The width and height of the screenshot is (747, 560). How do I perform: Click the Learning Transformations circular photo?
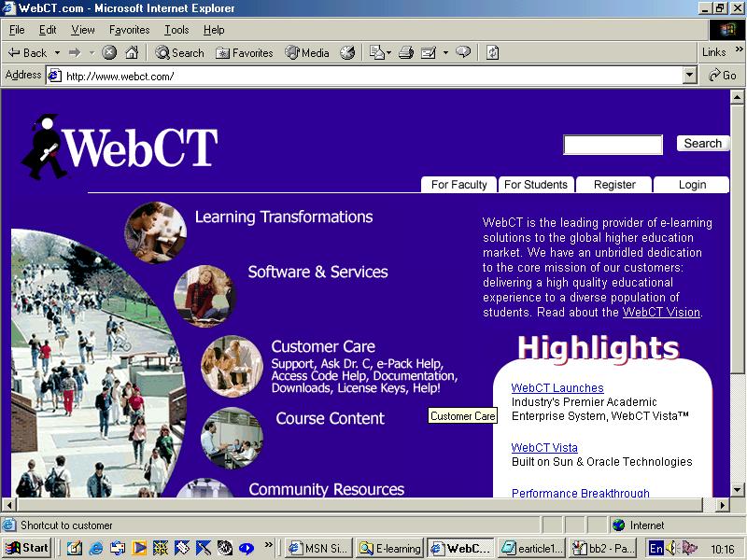[x=155, y=232]
